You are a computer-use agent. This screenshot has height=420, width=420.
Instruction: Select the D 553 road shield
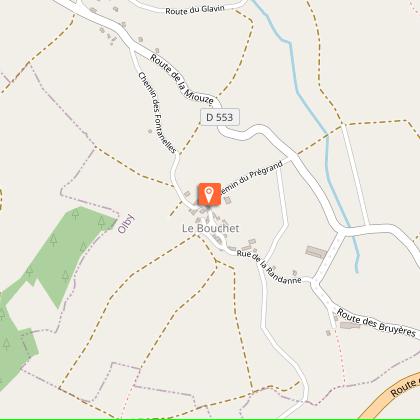[220, 117]
